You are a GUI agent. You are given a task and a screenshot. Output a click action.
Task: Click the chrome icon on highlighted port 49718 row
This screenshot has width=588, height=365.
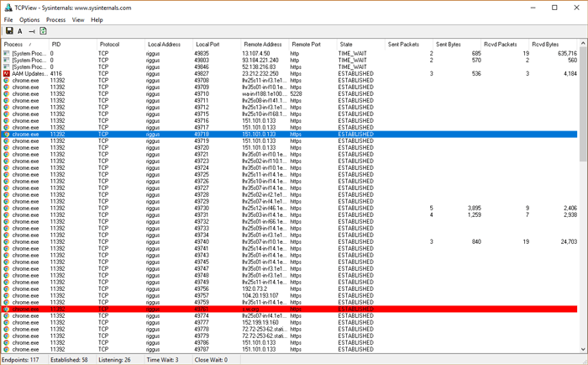(x=7, y=134)
